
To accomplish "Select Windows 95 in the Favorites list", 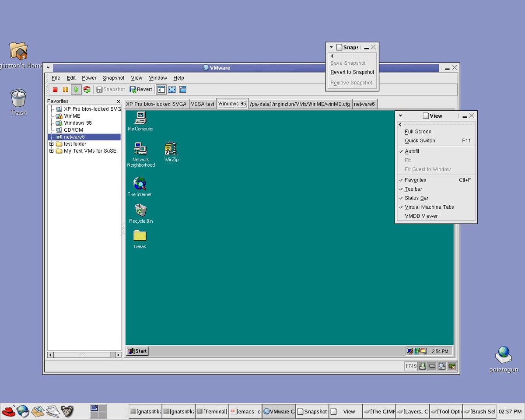I will point(77,123).
